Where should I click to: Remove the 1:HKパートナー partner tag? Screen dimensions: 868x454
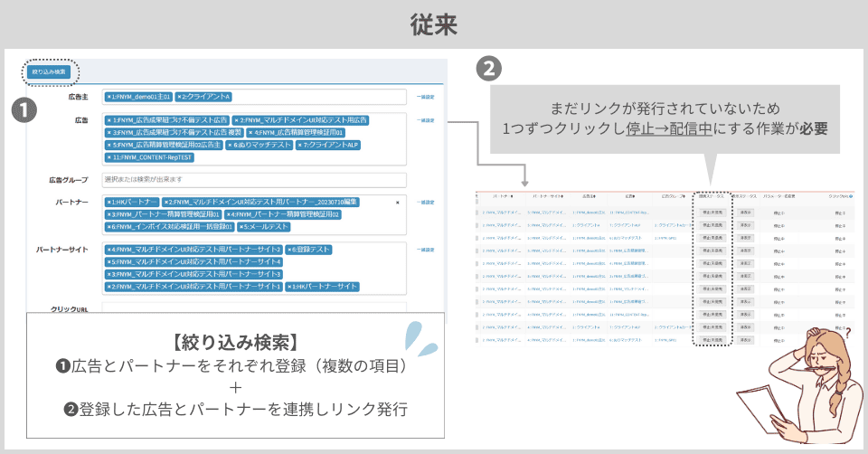(x=109, y=202)
